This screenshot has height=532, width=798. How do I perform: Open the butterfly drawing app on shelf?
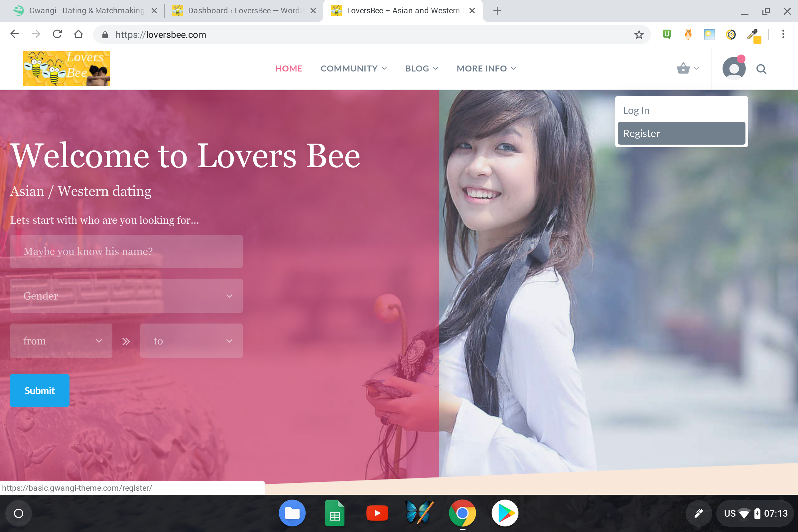[x=420, y=513]
